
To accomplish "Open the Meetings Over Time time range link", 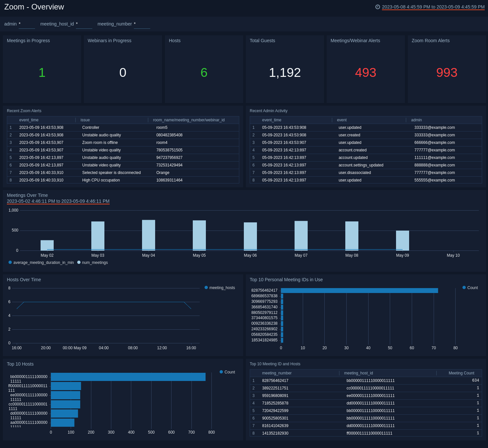I will coord(58,201).
